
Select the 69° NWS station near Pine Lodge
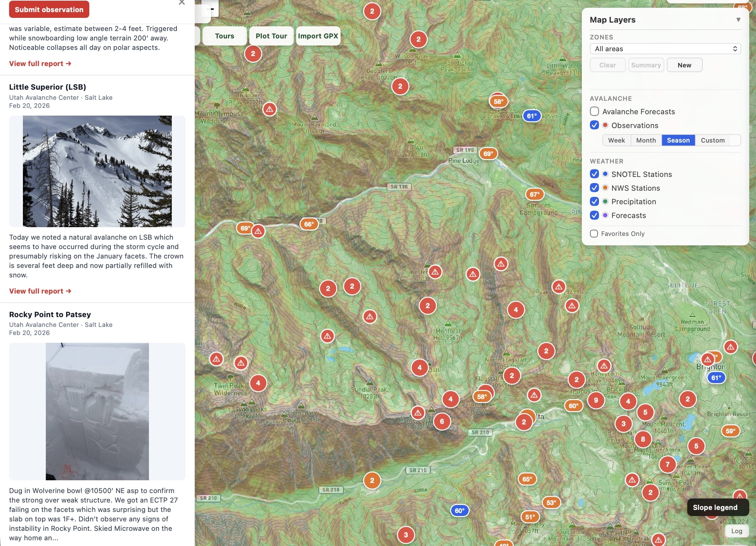(488, 154)
